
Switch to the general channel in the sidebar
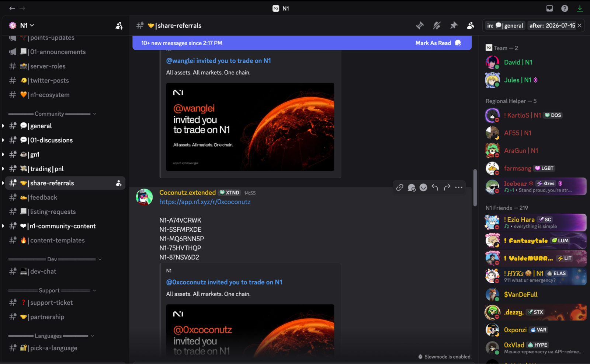tap(65, 126)
